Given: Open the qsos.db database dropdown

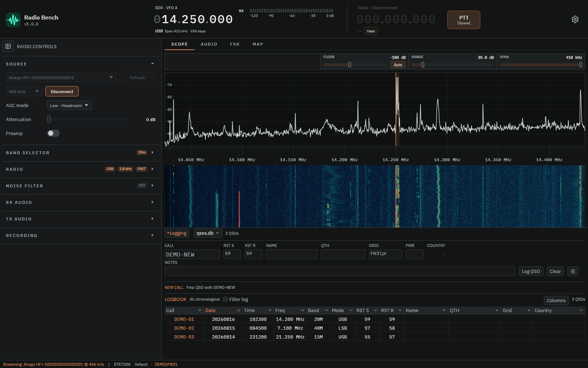Looking at the screenshot, I should (x=208, y=233).
